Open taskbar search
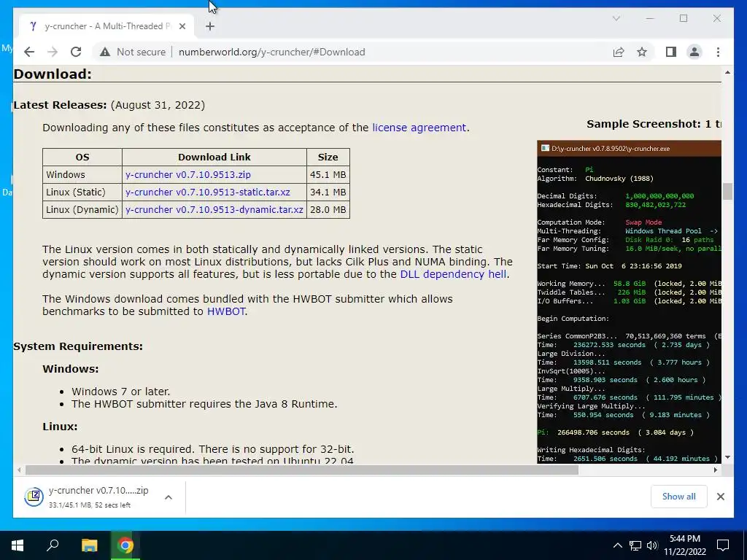 point(53,545)
